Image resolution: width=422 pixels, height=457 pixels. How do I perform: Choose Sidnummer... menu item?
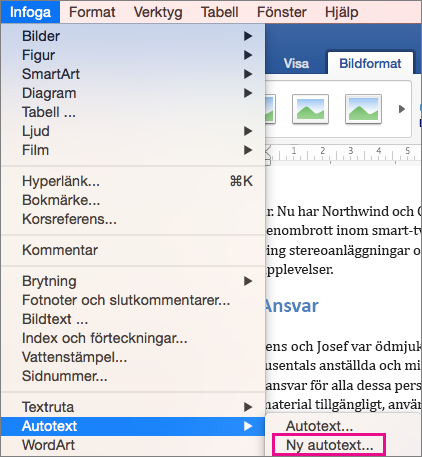[133, 376]
